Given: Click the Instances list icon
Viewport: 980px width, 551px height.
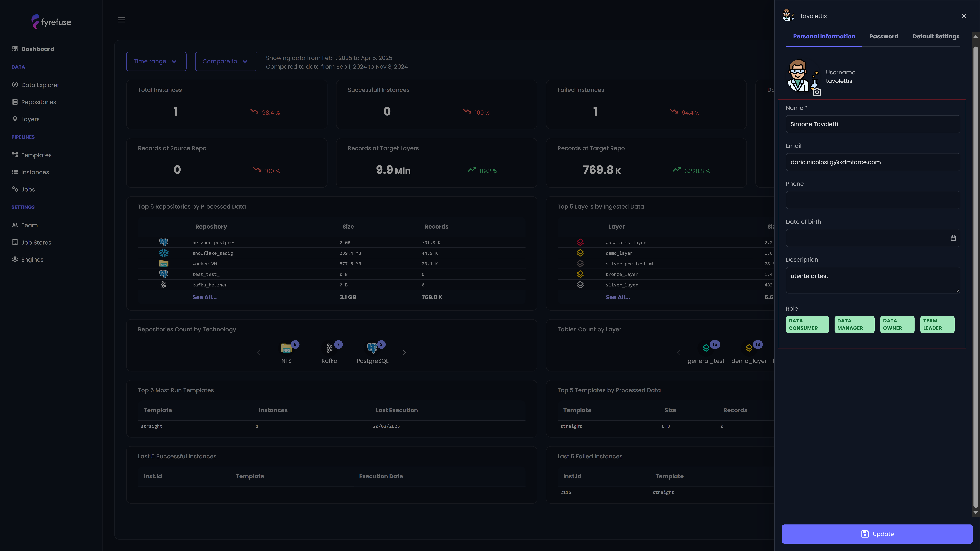Looking at the screenshot, I should pos(15,172).
